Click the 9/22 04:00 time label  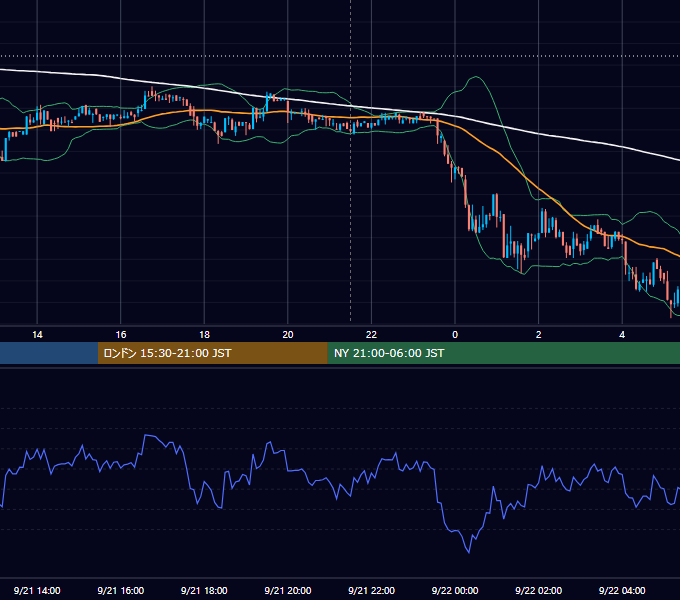point(622,590)
